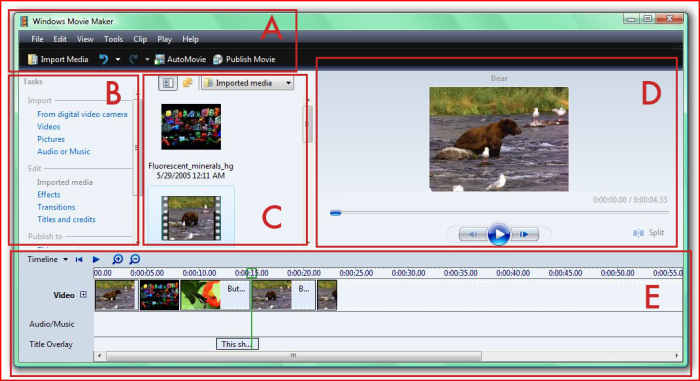Click the Play Timeline icon
Image resolution: width=700 pixels, height=381 pixels.
point(96,259)
